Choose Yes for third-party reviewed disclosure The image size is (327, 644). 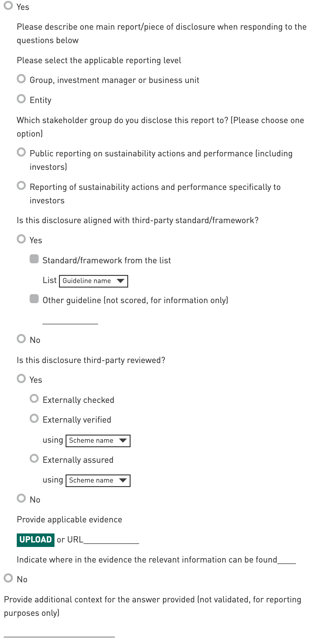pyautogui.click(x=21, y=379)
